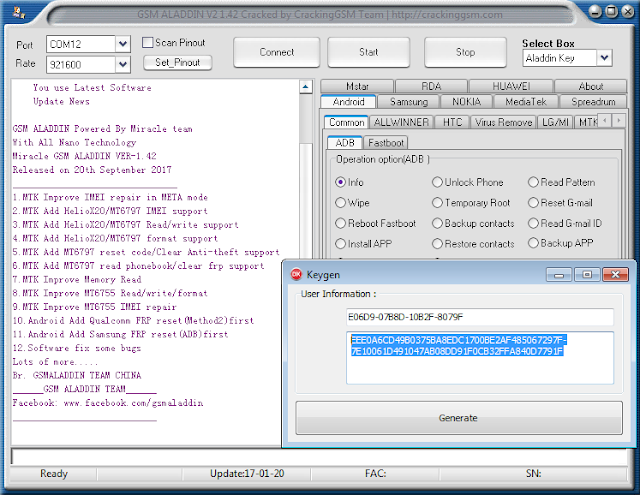Image resolution: width=640 pixels, height=495 pixels.
Task: Click the Generate button in Keygen
Action: pos(459,418)
